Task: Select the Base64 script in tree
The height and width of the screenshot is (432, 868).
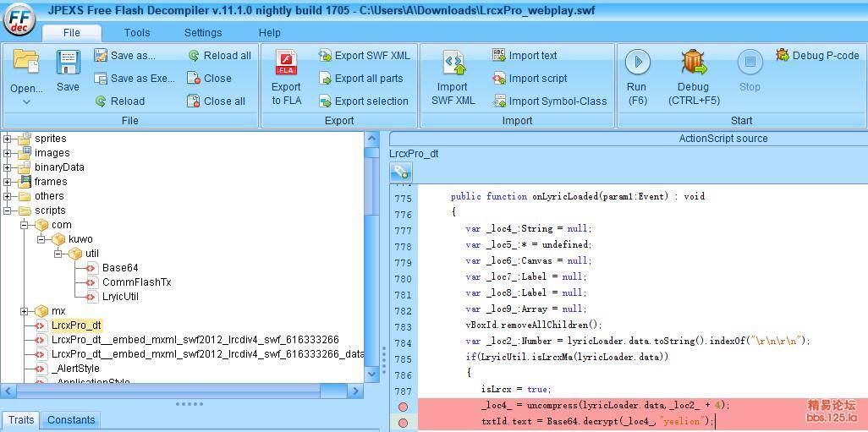Action: point(120,268)
